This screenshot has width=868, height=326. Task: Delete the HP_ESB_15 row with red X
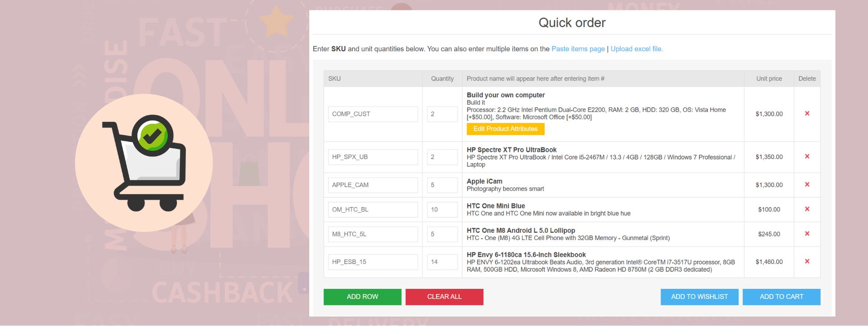coord(807,262)
